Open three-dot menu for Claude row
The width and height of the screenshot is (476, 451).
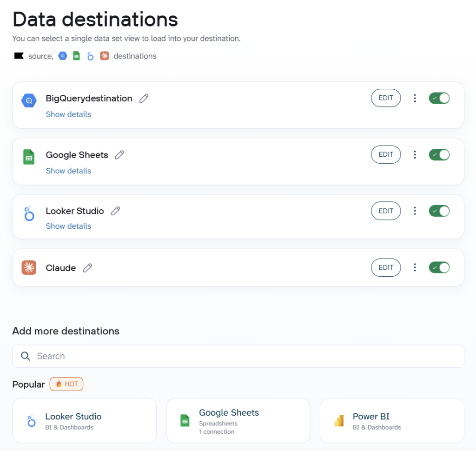[415, 267]
